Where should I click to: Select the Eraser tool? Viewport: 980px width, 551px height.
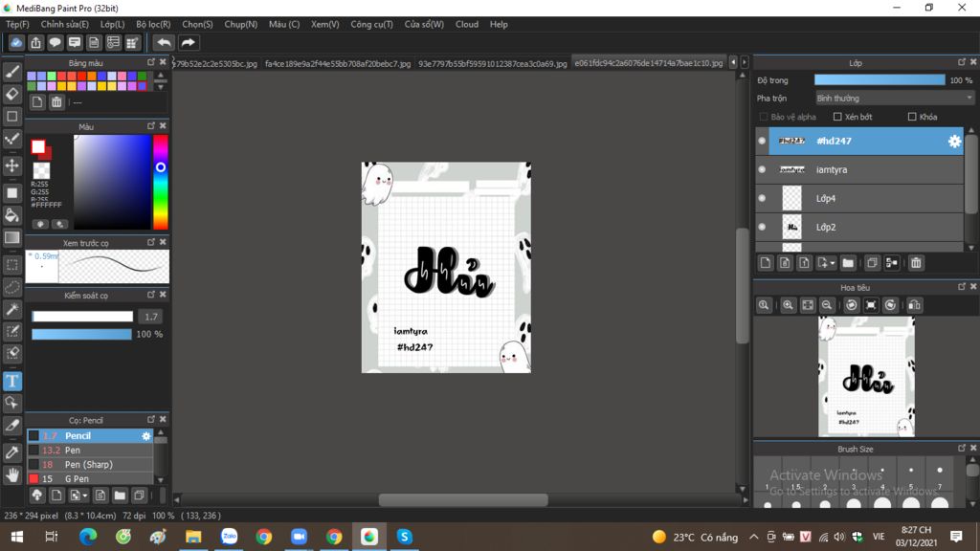point(11,94)
